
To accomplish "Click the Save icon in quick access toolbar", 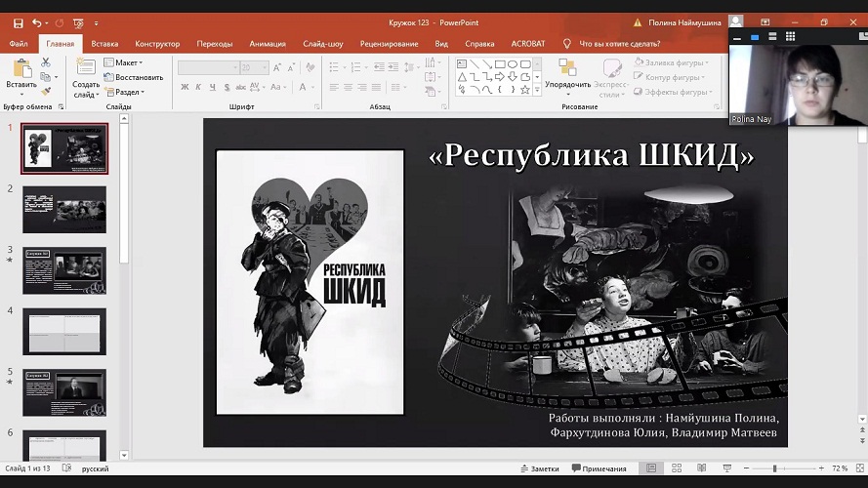I will click(19, 22).
